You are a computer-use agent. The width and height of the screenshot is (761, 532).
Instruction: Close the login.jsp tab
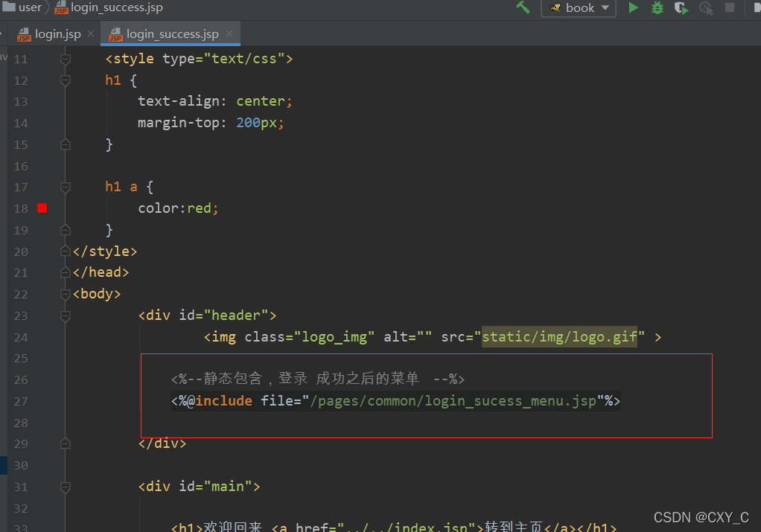91,33
